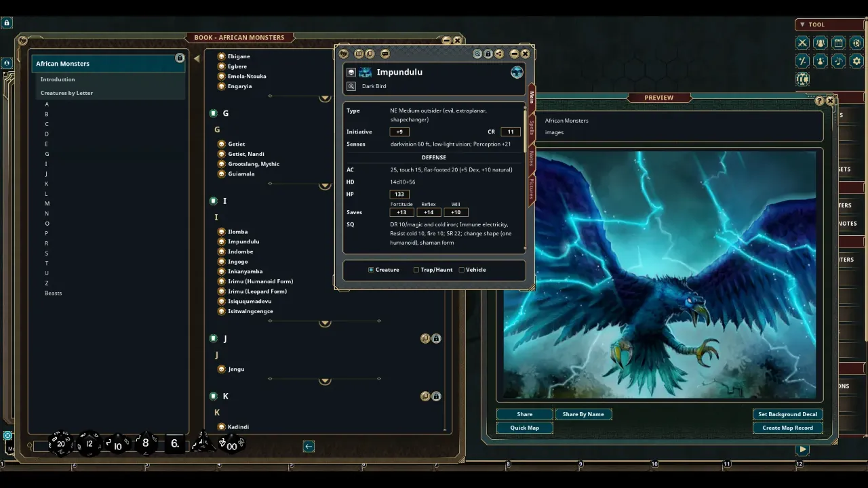868x488 pixels.
Task: Collapse the book index with the left triangle
Action: (x=197, y=58)
